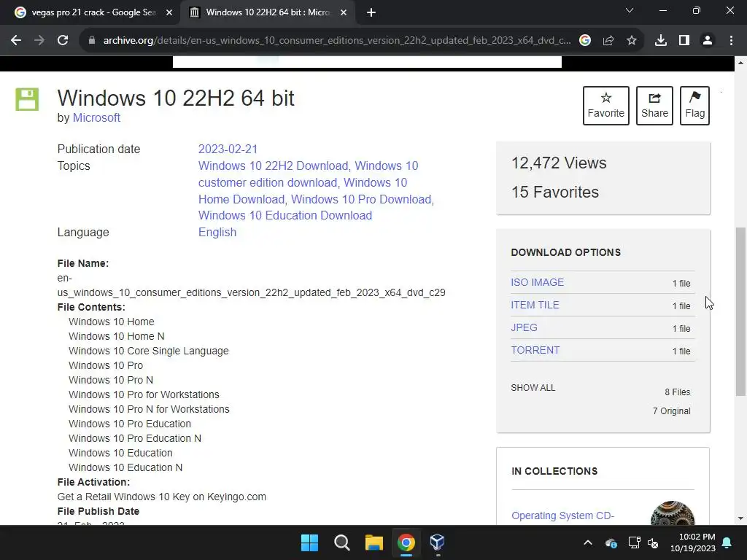Screen dimensions: 747x560
Task: Open Windows 10 22H2 Download topic
Action: [274, 166]
